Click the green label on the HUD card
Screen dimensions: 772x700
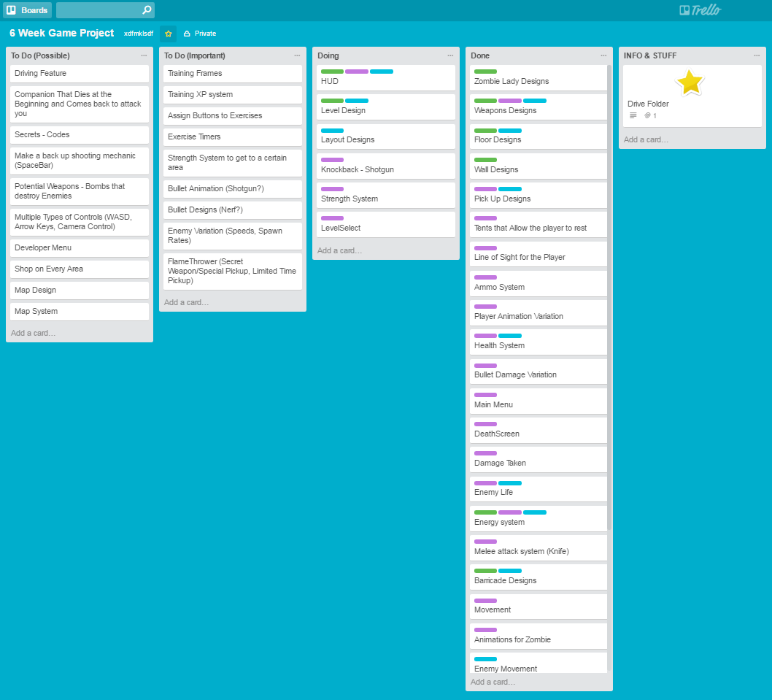tap(332, 72)
